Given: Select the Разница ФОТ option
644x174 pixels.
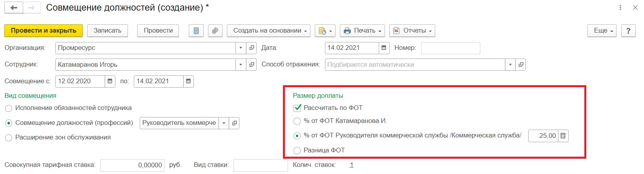Looking at the screenshot, I should pyautogui.click(x=297, y=150).
